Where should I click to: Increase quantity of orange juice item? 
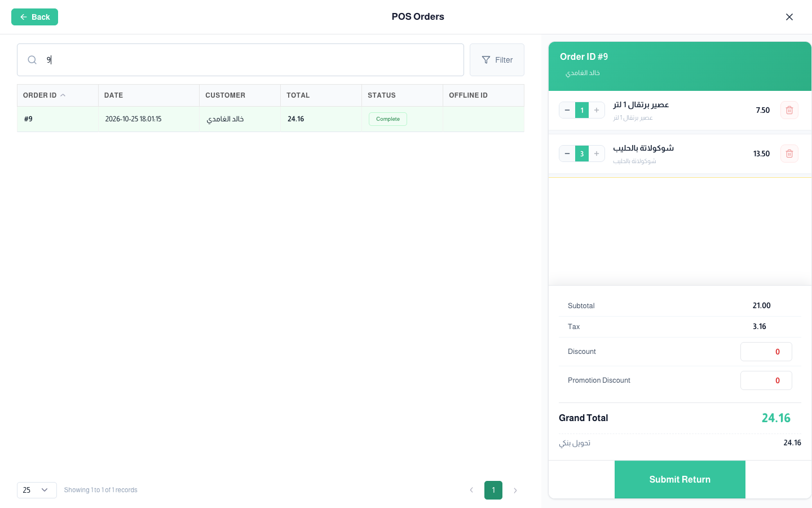tap(597, 110)
